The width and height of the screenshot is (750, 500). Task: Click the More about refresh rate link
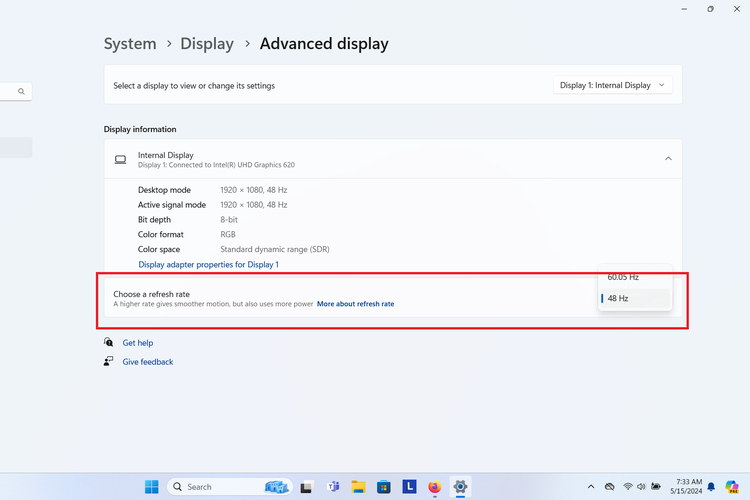point(355,304)
